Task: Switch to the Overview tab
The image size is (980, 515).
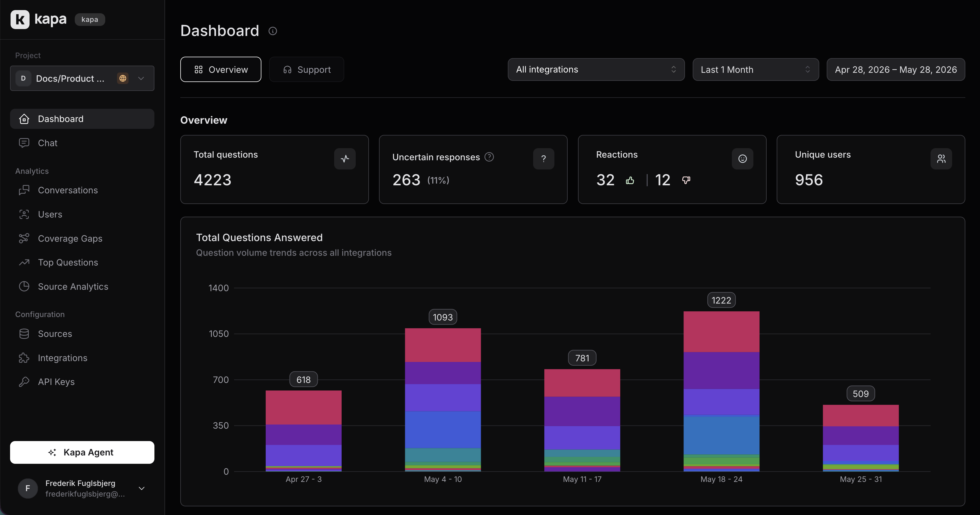Action: [x=221, y=69]
